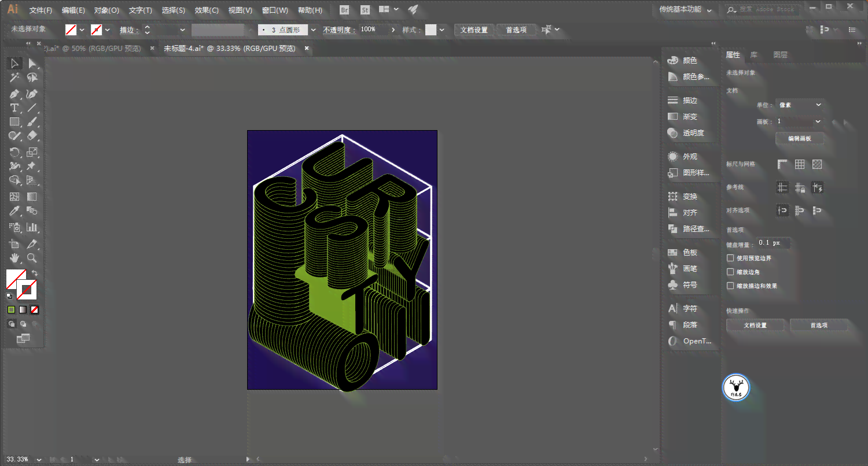Toggle grid display in 标尺与网格
This screenshot has height=466, width=868.
[x=800, y=164]
